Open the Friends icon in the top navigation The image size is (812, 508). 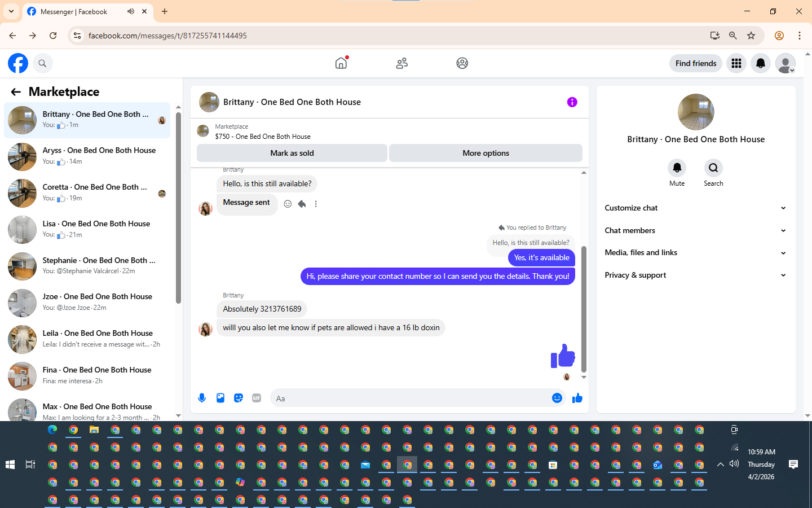click(402, 63)
